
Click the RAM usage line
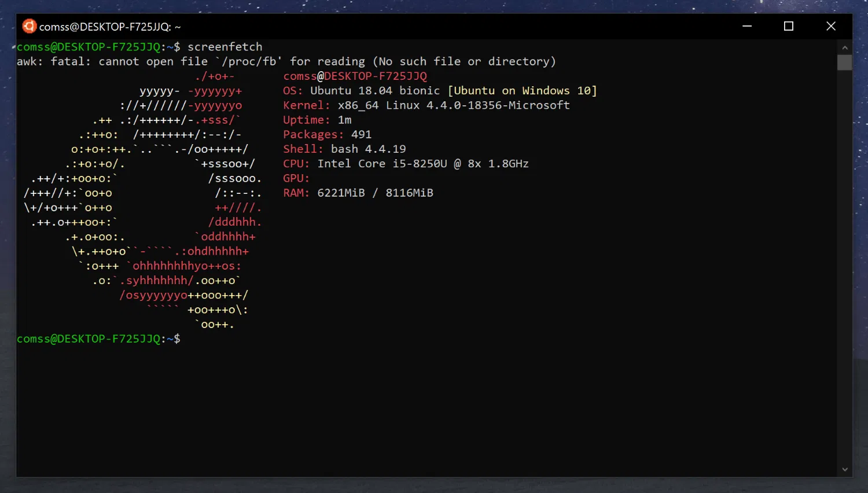(x=358, y=193)
